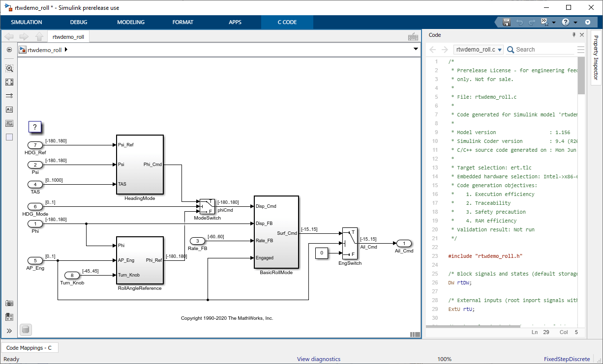This screenshot has height=364, width=603.
Task: Open the Code Mappings - C panel
Action: pos(29,348)
